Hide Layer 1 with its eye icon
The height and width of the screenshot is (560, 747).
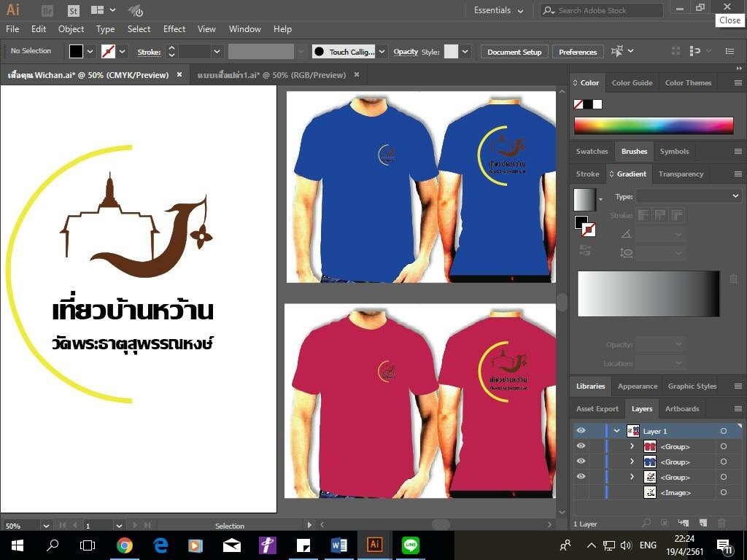(x=581, y=431)
